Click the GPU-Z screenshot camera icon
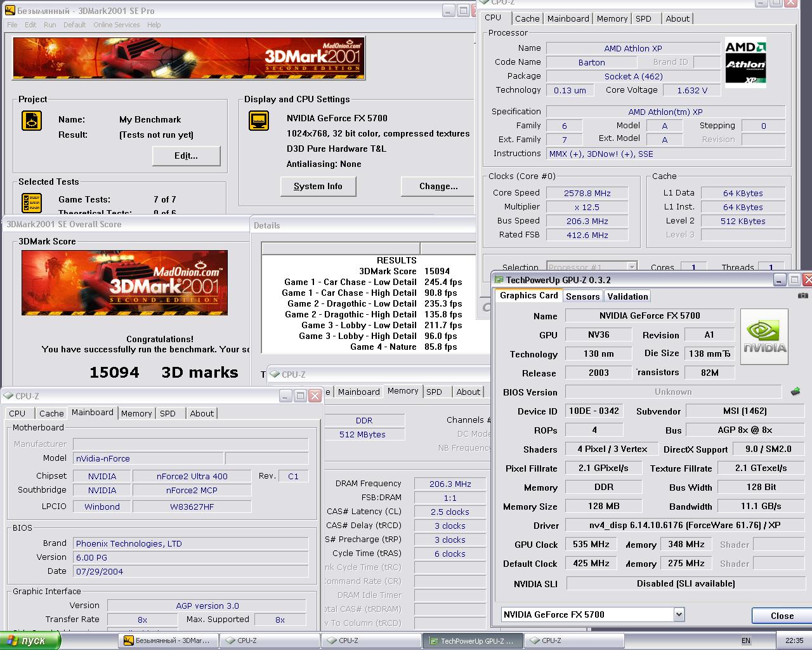 [x=802, y=295]
